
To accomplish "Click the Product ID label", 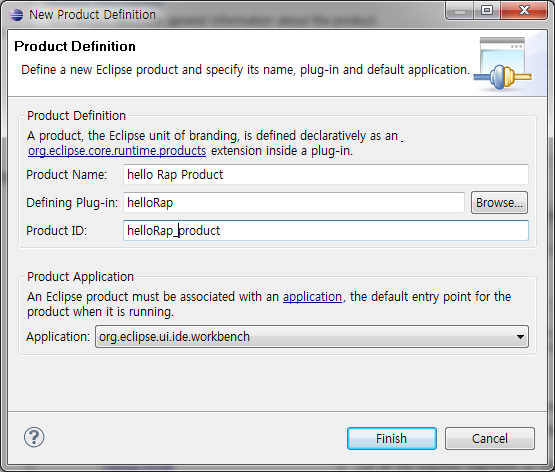I will (x=57, y=231).
